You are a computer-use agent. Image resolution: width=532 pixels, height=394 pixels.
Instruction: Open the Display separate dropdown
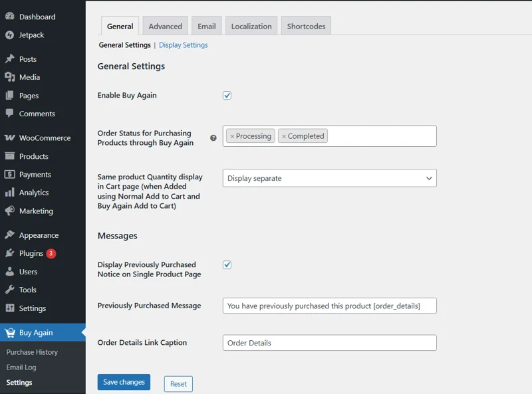click(x=329, y=178)
